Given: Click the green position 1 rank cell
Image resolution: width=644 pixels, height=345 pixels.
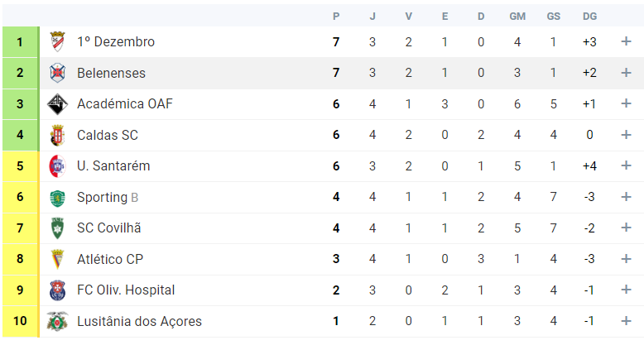Looking at the screenshot, I should (x=20, y=42).
